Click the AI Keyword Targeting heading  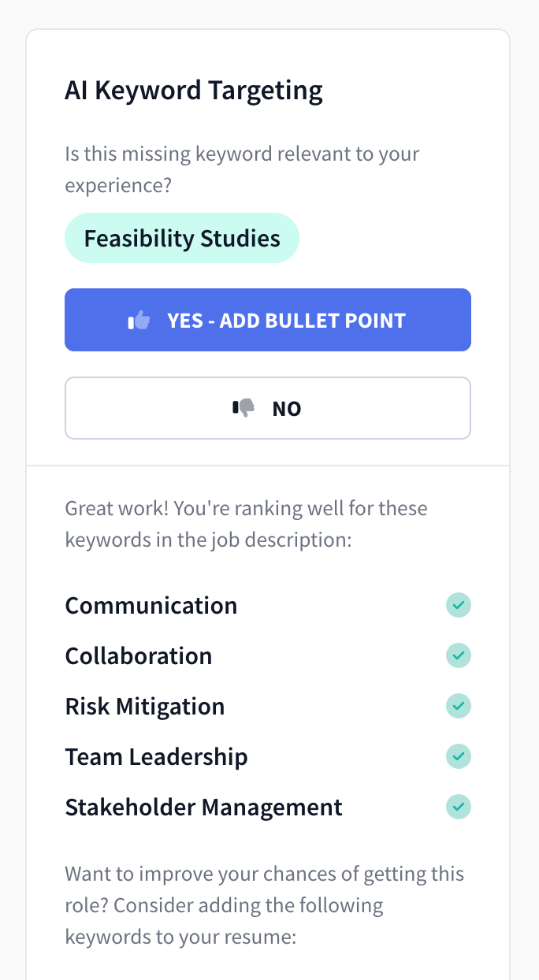tap(193, 91)
